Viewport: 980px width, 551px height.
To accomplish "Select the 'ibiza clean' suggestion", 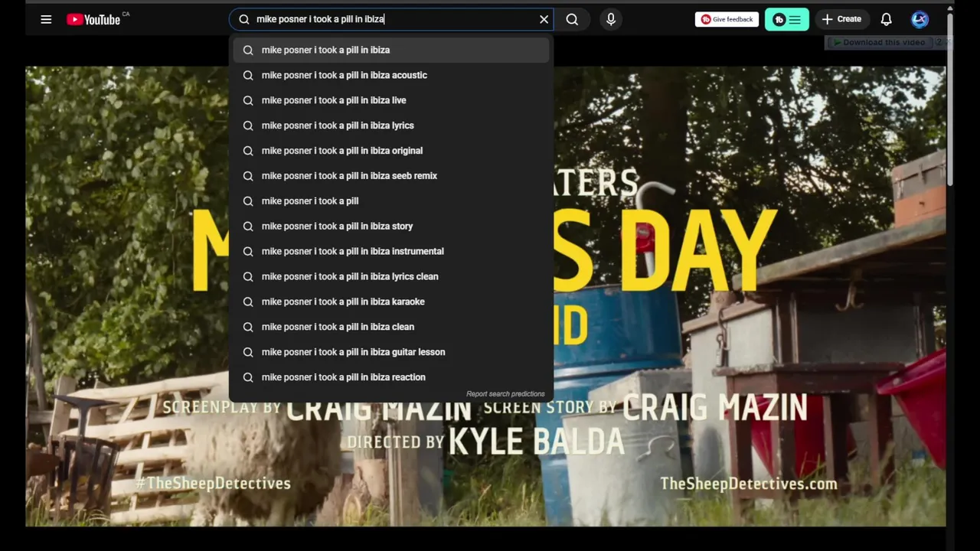I will pyautogui.click(x=391, y=327).
